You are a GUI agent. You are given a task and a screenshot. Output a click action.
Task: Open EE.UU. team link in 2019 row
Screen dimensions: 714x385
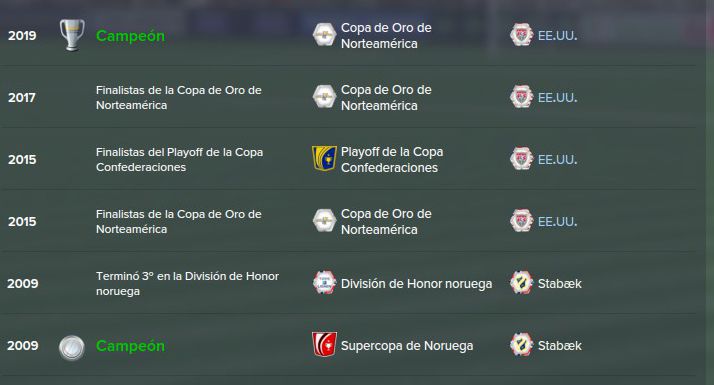557,36
